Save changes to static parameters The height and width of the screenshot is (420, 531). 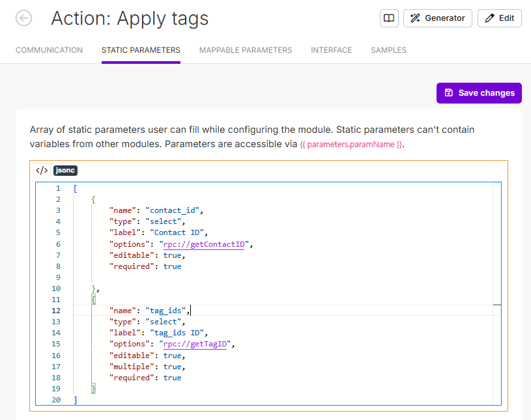coord(479,92)
